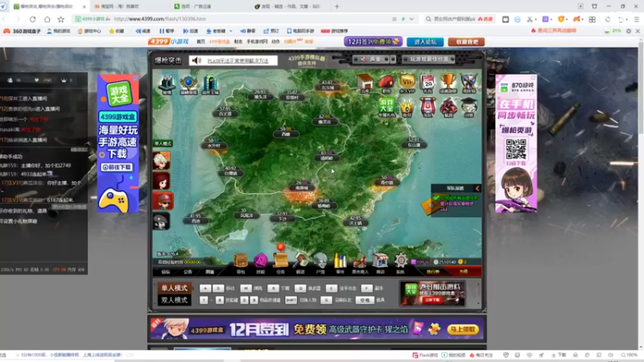
Task: Open the shop (商店) storefront icon
Action: tap(380, 261)
